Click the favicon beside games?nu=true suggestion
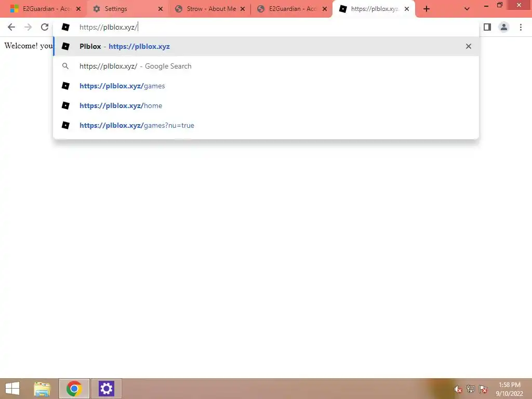Viewport: 532px width, 399px height. (x=65, y=125)
